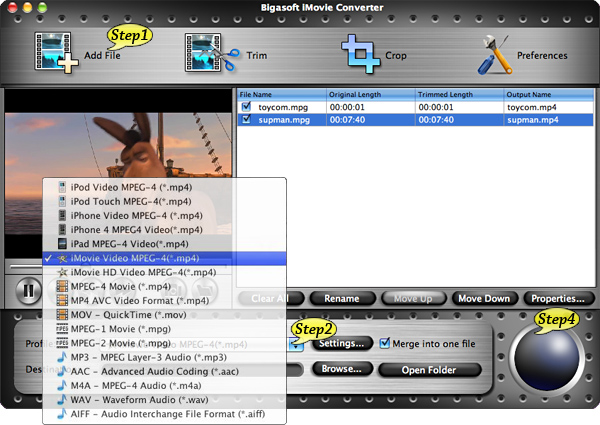Click the Output Name column header
Image resolution: width=600 pixels, height=425 pixels.
point(549,94)
